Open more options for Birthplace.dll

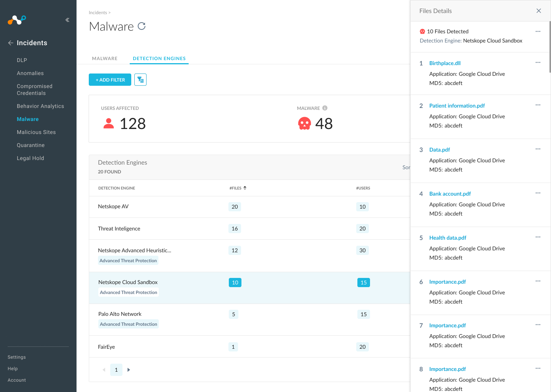point(538,62)
